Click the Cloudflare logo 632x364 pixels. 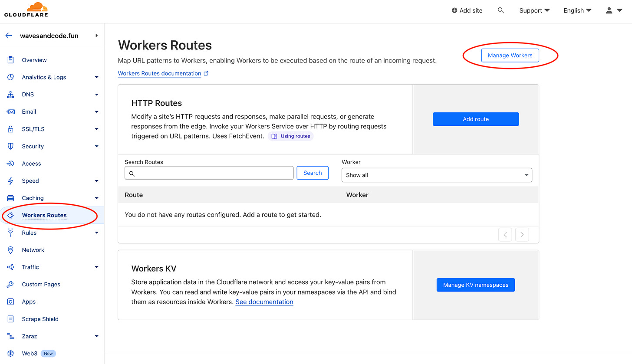click(26, 10)
